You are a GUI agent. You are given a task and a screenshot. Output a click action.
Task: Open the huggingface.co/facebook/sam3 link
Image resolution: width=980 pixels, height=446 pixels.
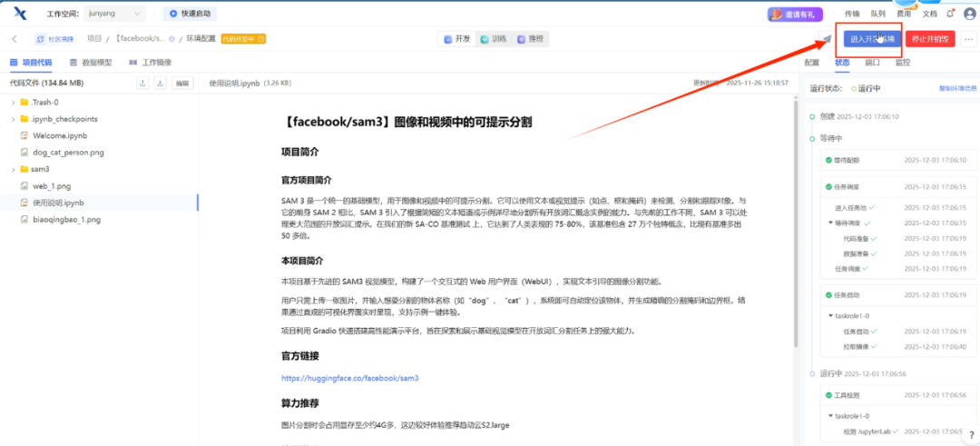click(x=349, y=378)
